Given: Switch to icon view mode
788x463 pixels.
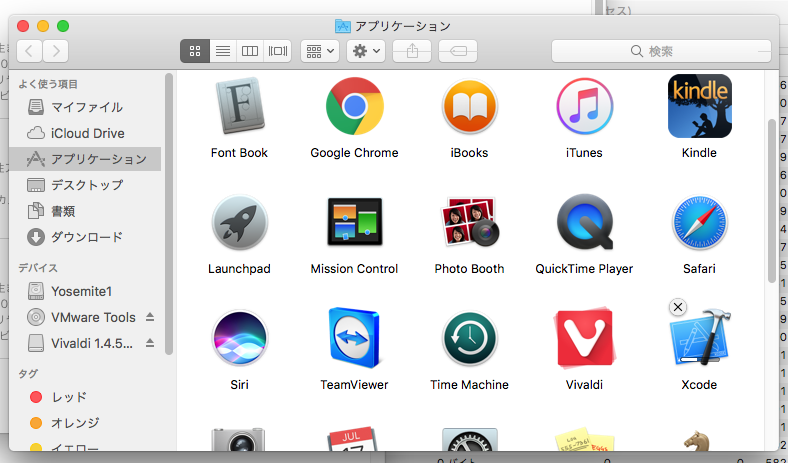Looking at the screenshot, I should coord(195,51).
